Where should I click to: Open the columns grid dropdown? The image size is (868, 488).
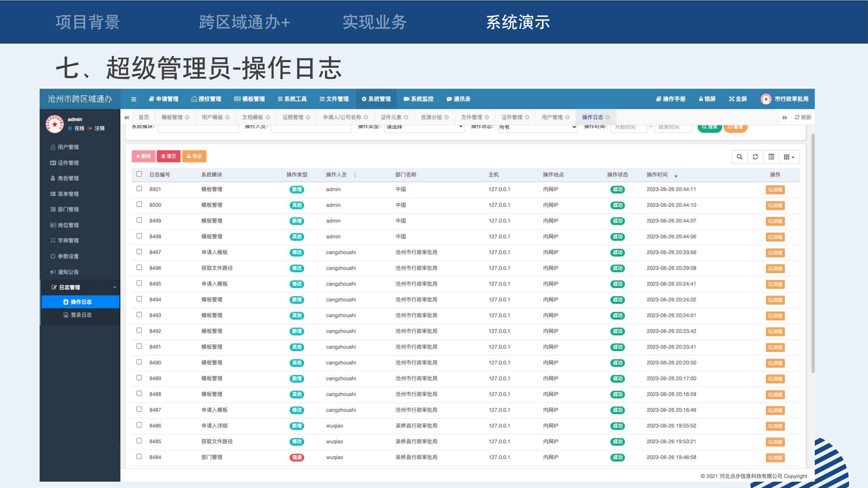[789, 157]
